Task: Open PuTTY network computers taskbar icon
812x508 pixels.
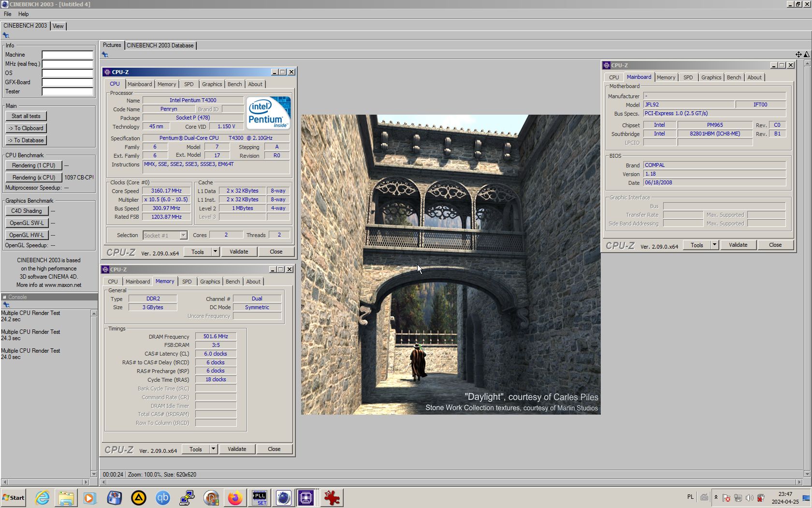Action: click(187, 497)
